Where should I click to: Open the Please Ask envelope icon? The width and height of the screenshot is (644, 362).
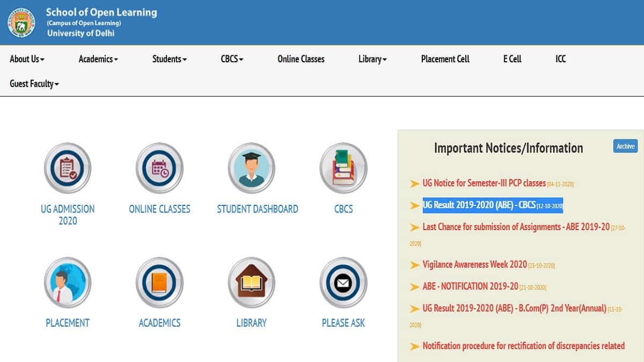pyautogui.click(x=343, y=282)
